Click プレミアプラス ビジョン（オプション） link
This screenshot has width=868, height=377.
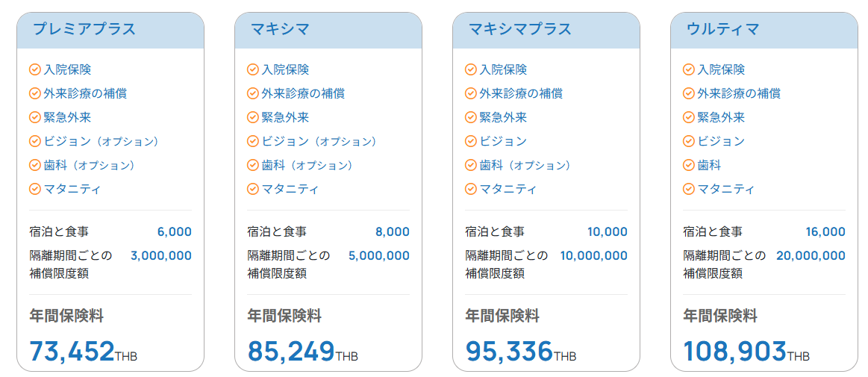tap(101, 141)
